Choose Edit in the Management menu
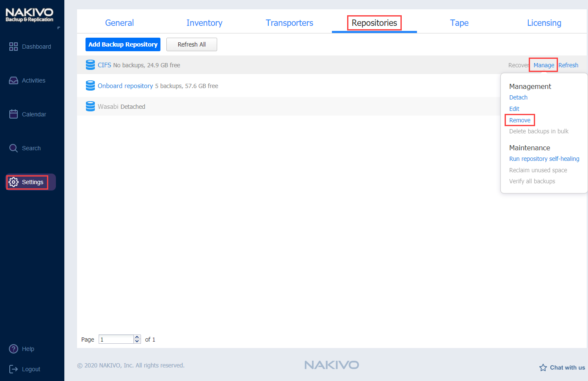Screen dimensions: 588x381 [514, 109]
